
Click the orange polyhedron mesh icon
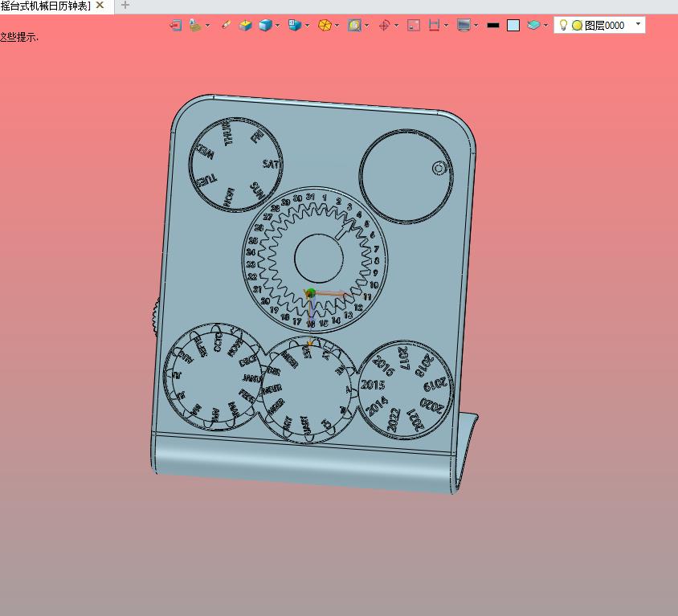(325, 26)
